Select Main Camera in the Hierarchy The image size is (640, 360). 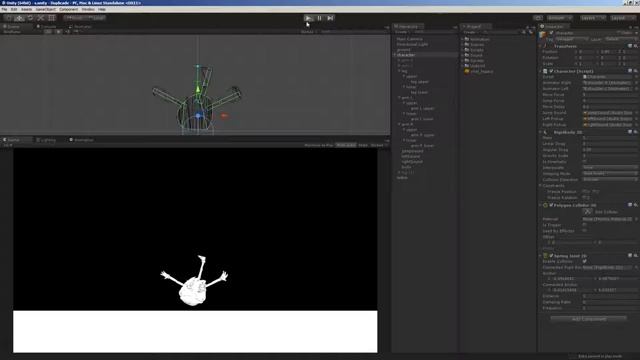409,39
